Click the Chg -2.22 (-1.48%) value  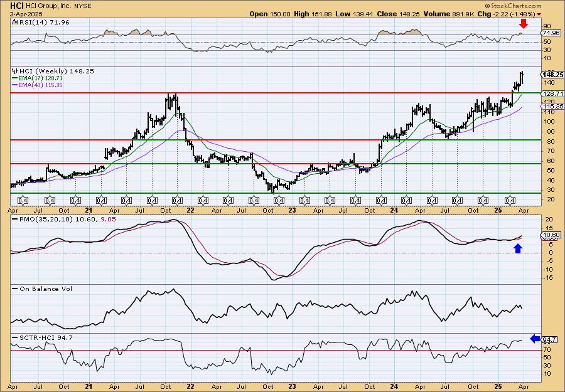tap(507, 14)
